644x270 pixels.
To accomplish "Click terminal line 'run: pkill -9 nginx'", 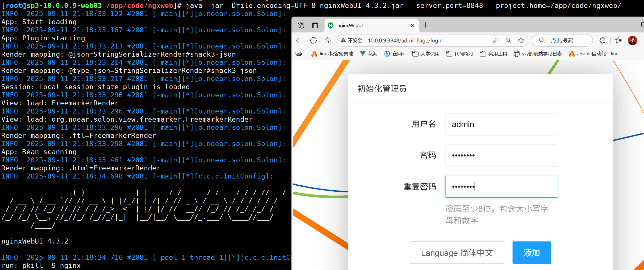I will click(41, 266).
